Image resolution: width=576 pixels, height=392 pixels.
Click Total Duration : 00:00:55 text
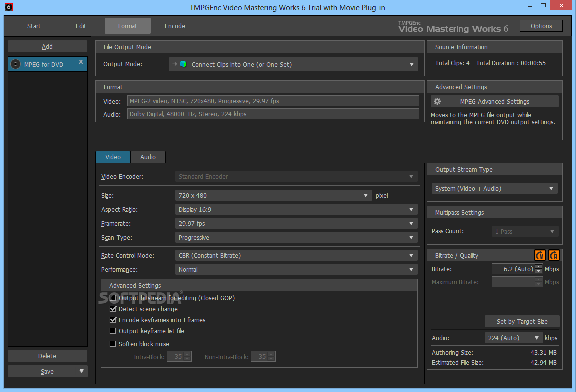[511, 63]
